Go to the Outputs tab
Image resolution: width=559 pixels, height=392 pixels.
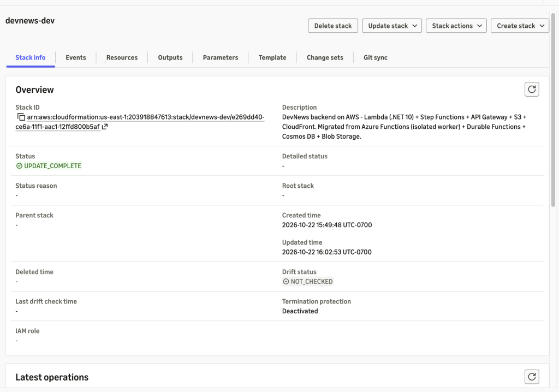(x=170, y=57)
